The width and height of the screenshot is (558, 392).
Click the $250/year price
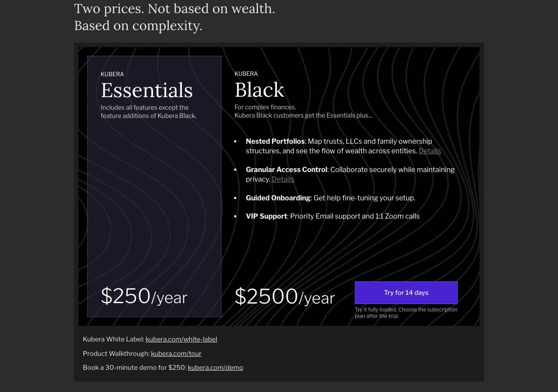(x=144, y=296)
